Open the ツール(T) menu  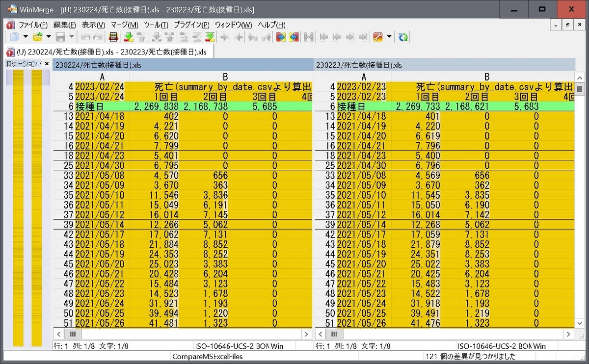[x=156, y=25]
